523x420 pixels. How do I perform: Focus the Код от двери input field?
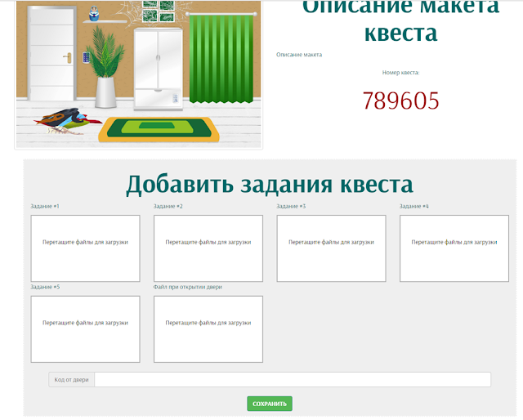(293, 380)
